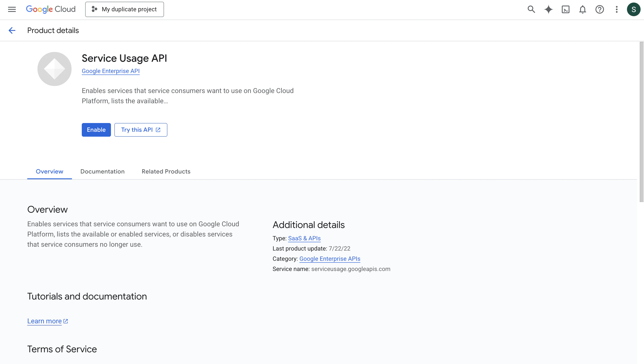The width and height of the screenshot is (644, 364).
Task: Open the account avatar labeled S
Action: pyautogui.click(x=634, y=10)
